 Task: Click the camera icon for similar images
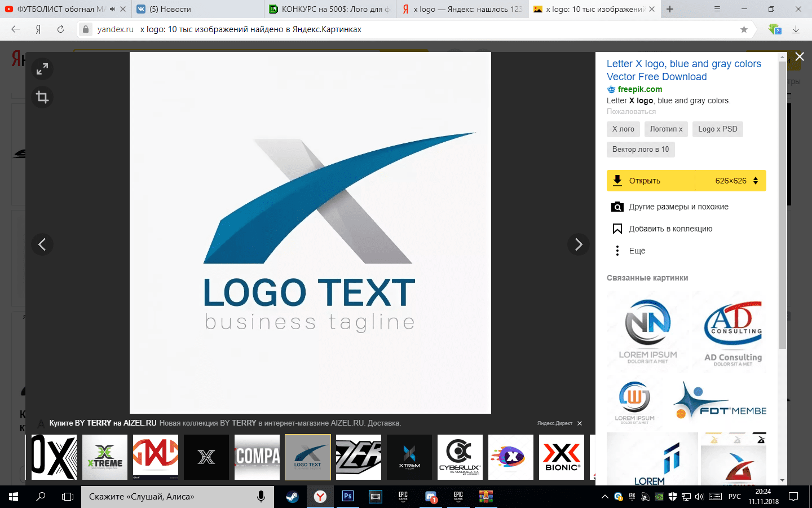coord(617,207)
